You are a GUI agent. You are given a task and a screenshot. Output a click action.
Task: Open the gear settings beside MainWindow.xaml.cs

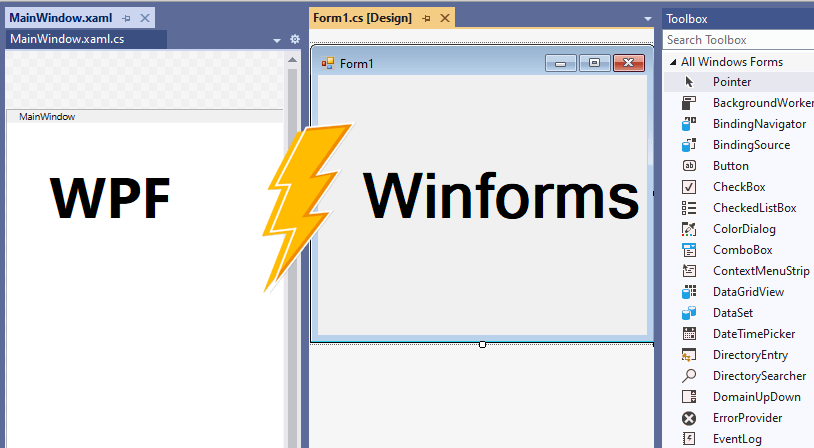295,39
